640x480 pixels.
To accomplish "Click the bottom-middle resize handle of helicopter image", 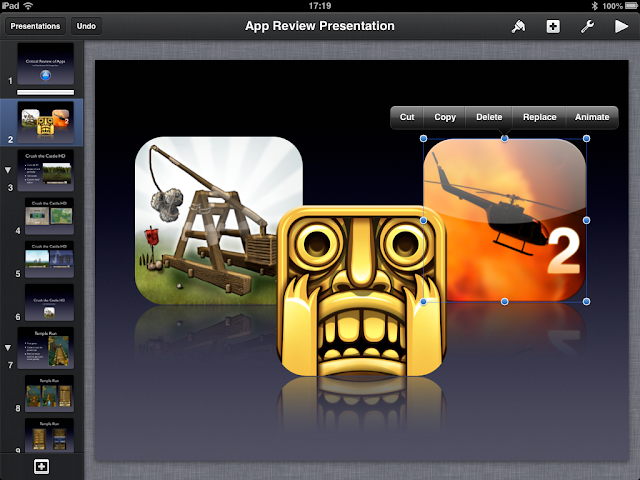I will pyautogui.click(x=505, y=302).
